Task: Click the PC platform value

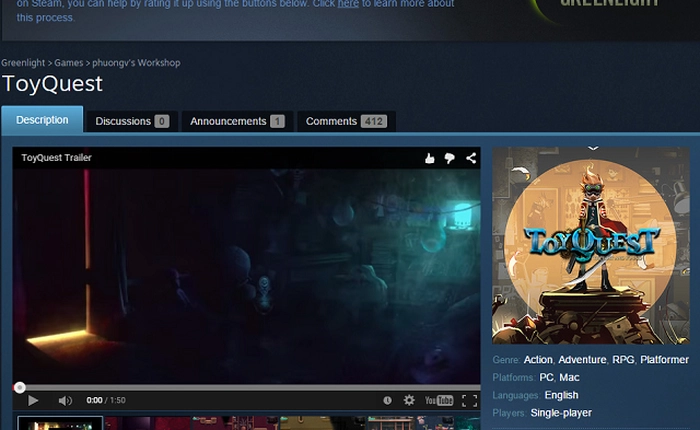Action: click(x=546, y=378)
